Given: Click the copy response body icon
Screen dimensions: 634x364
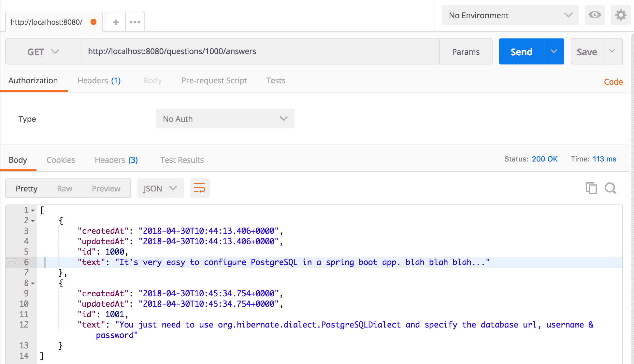Looking at the screenshot, I should point(591,189).
